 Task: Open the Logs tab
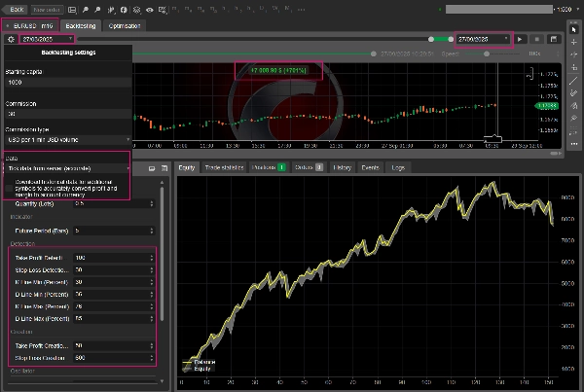(x=397, y=167)
